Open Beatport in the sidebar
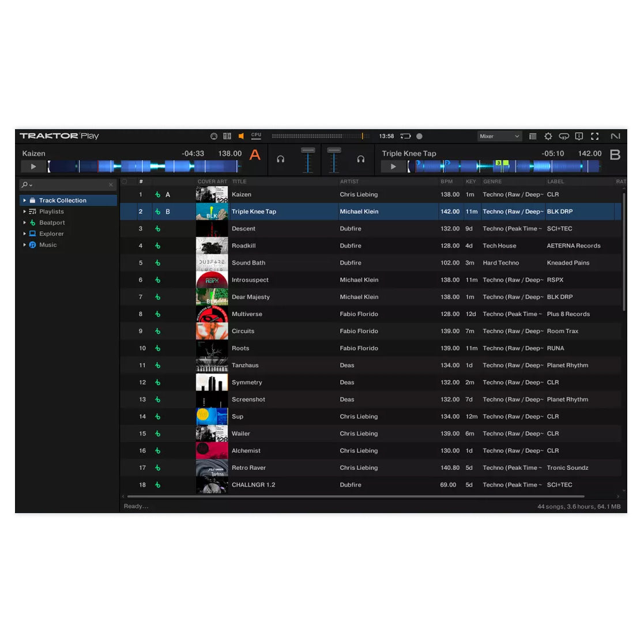Viewport: 644px width, 644px height. (x=52, y=223)
